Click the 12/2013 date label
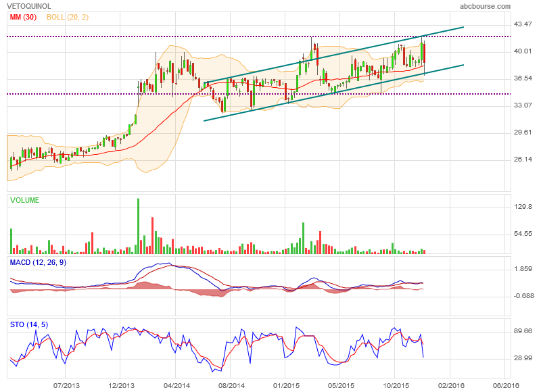 click(121, 385)
